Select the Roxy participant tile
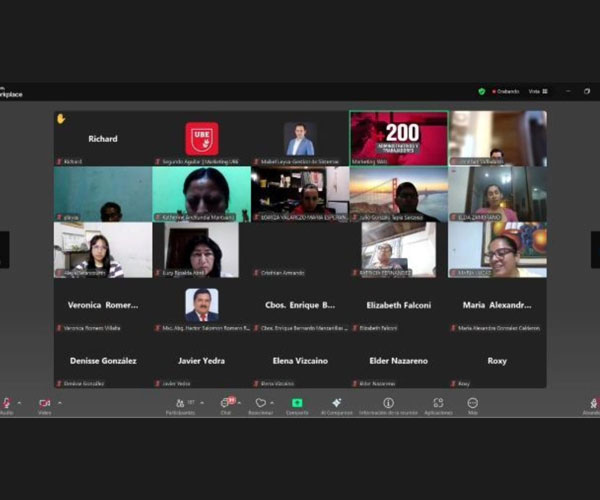This screenshot has width=600, height=500. [x=497, y=361]
